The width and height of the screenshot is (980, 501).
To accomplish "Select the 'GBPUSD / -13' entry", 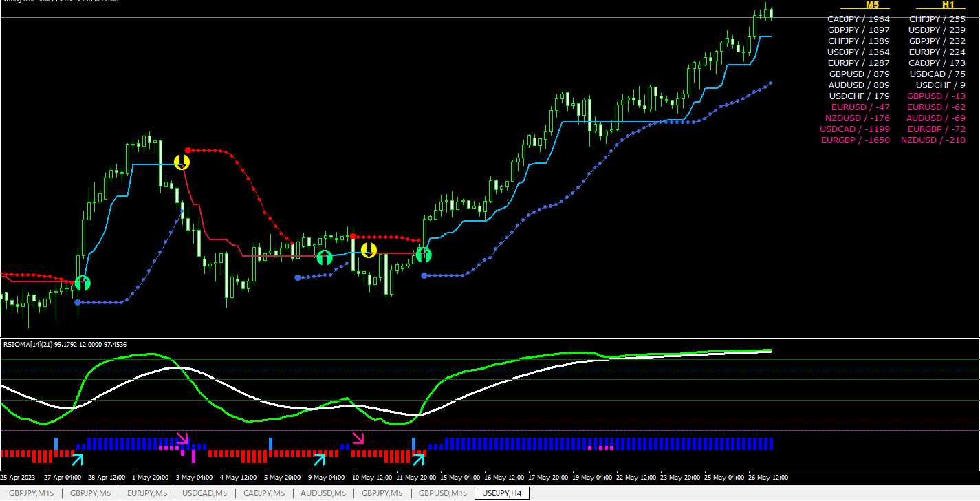I will (937, 96).
